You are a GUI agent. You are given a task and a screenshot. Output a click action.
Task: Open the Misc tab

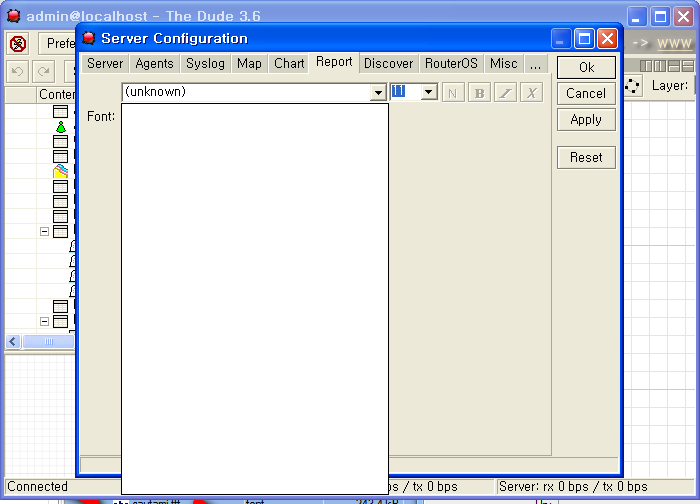point(504,63)
